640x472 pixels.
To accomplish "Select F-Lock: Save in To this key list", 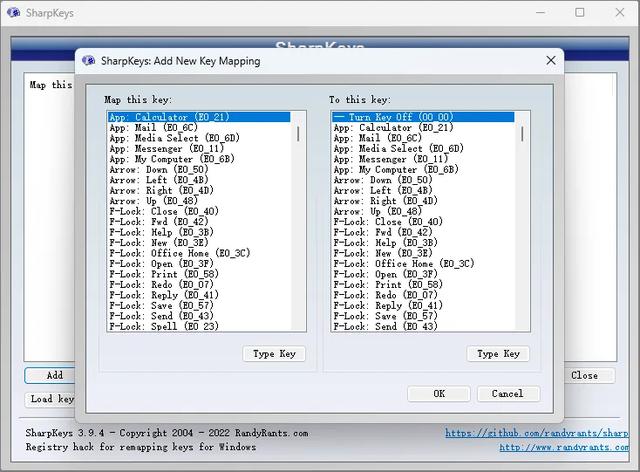I will tap(423, 316).
